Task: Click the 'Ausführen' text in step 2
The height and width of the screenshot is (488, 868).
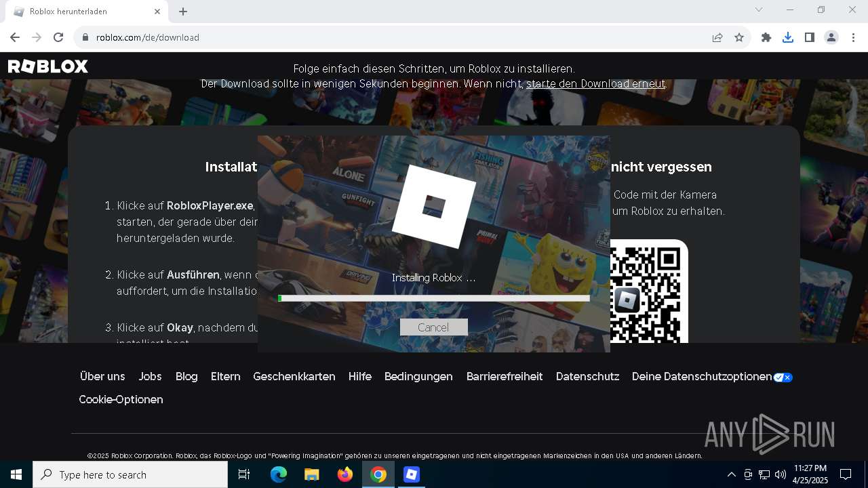Action: (x=193, y=274)
